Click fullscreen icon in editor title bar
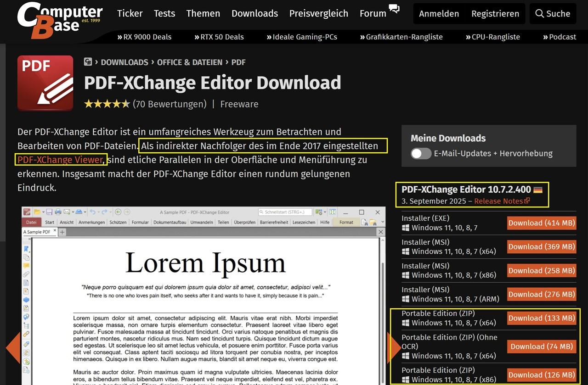Screen dimensions: 588x385 coord(333,212)
